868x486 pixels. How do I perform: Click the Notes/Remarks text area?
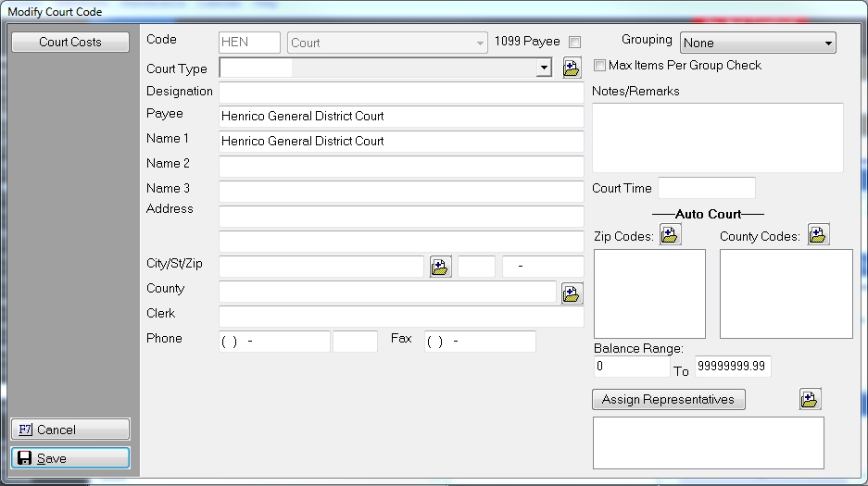tap(717, 137)
